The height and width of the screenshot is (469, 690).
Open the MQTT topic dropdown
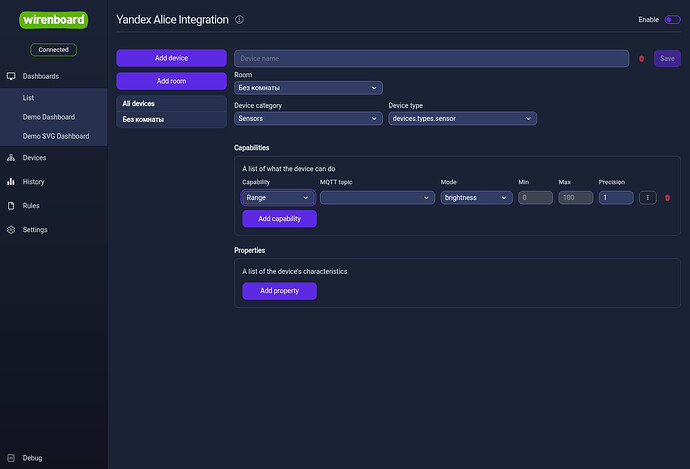(377, 198)
